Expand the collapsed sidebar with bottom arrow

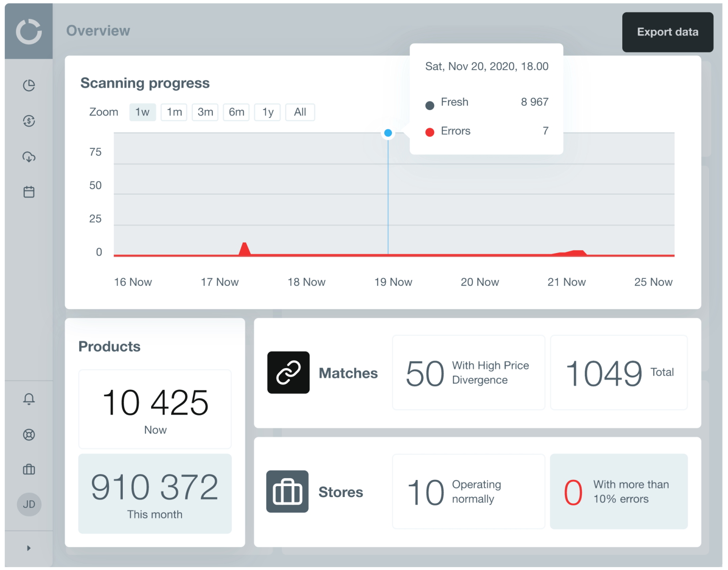(x=29, y=547)
